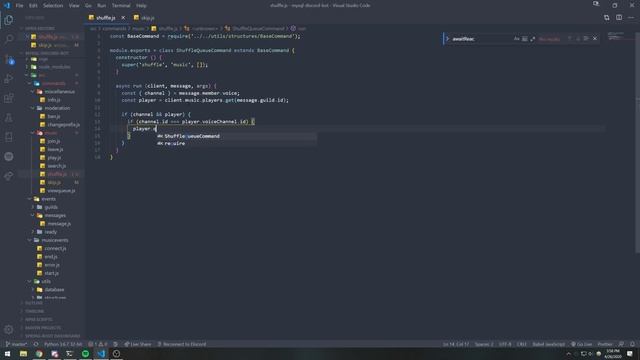This screenshot has width=640, height=360.
Task: Expand the replace field chevron in find widget
Action: pyautogui.click(x=447, y=39)
